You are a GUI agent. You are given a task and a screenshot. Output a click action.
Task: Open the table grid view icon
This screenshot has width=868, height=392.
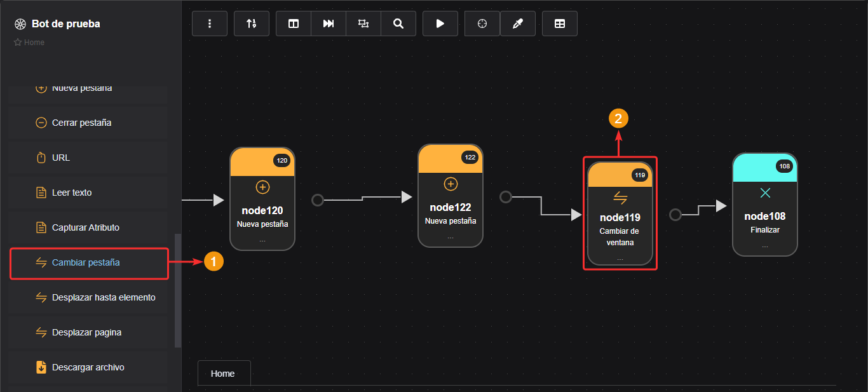pyautogui.click(x=560, y=24)
